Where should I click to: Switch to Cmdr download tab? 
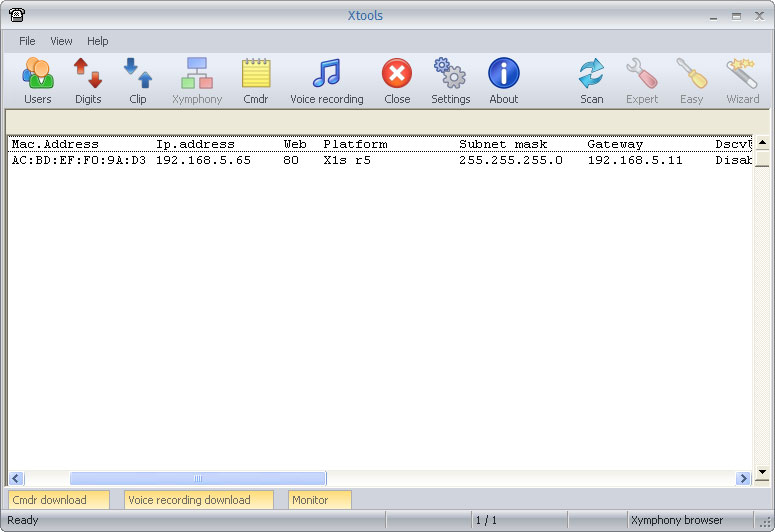coord(58,500)
